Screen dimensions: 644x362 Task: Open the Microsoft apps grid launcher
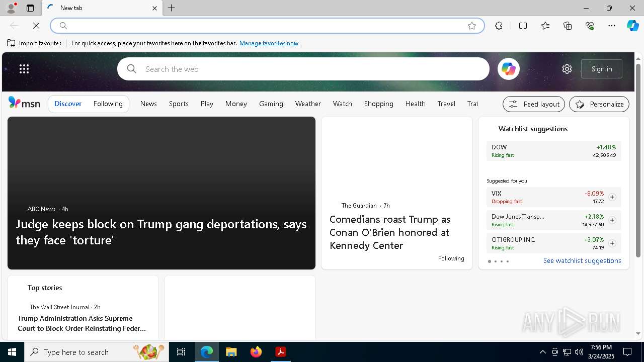point(24,69)
